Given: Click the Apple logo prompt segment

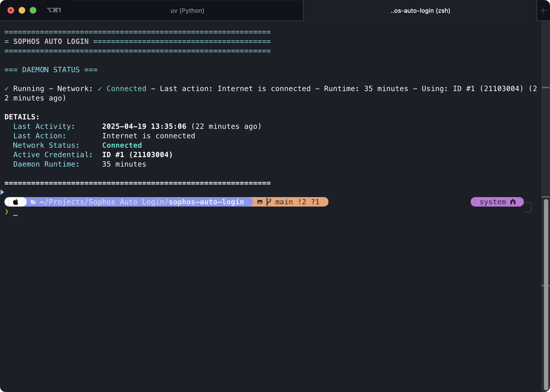Looking at the screenshot, I should [x=16, y=202].
